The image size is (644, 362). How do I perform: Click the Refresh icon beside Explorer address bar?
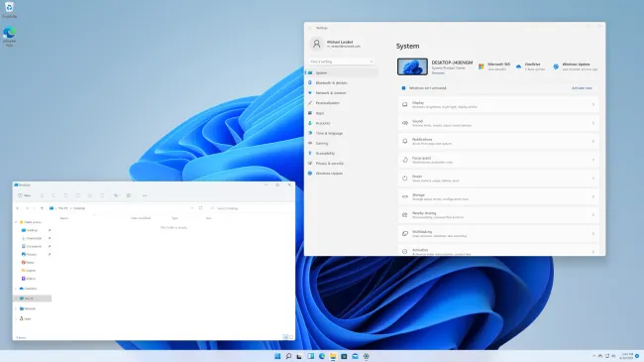point(200,208)
